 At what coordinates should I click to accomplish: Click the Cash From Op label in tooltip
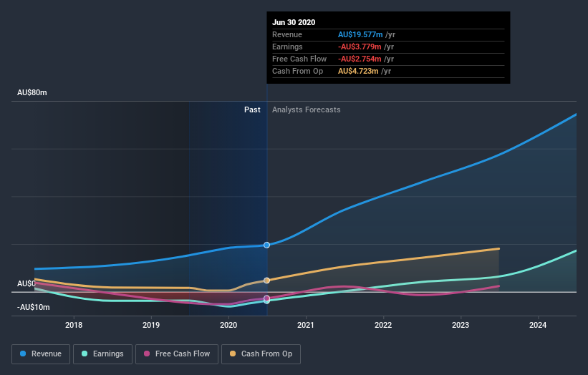(298, 71)
